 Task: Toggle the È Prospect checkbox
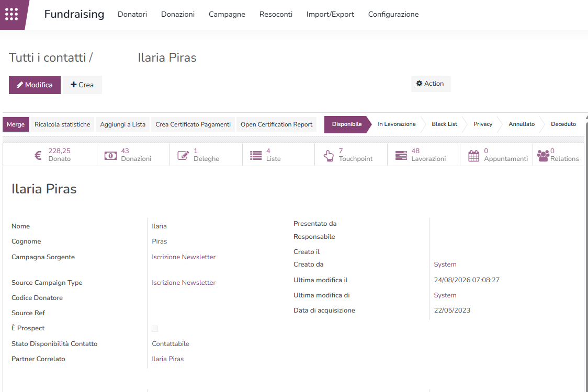tap(155, 329)
